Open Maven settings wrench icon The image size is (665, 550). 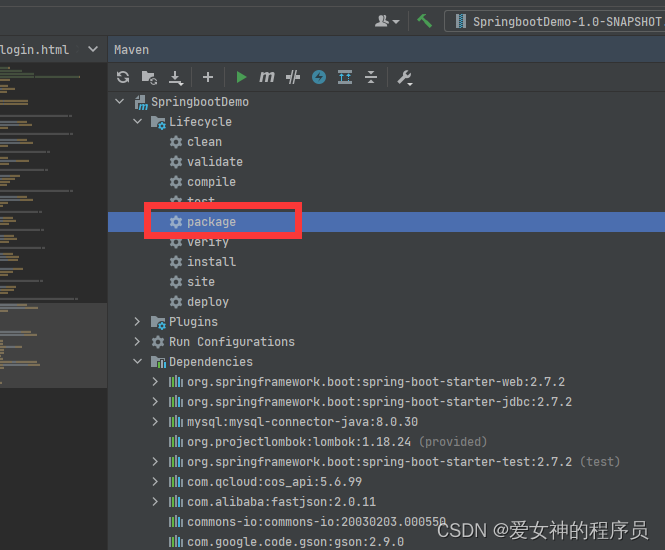coord(404,78)
